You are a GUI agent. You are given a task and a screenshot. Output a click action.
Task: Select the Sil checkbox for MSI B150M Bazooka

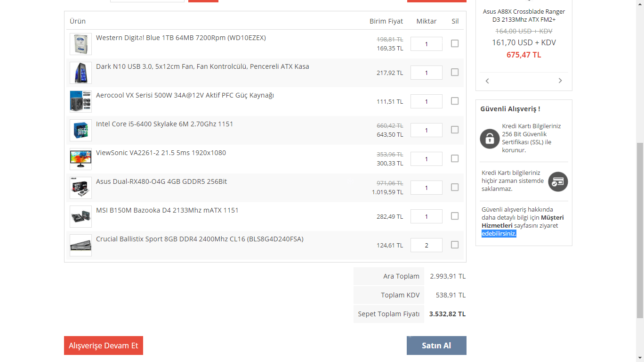[455, 216]
